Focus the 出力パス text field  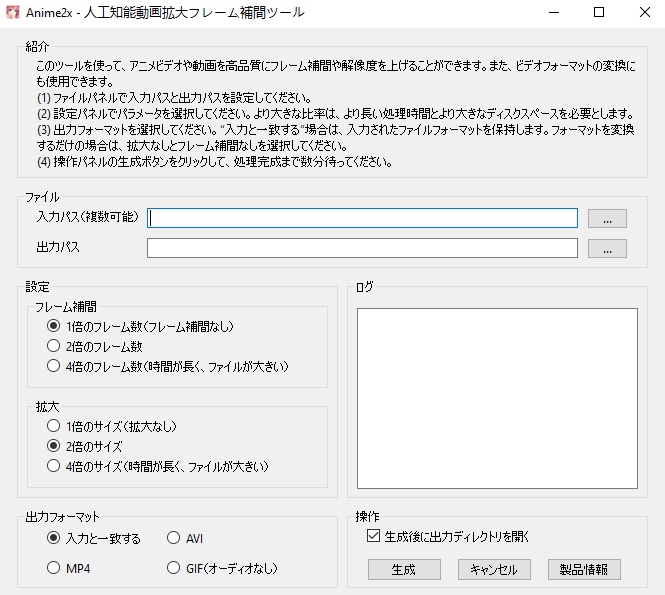[362, 248]
